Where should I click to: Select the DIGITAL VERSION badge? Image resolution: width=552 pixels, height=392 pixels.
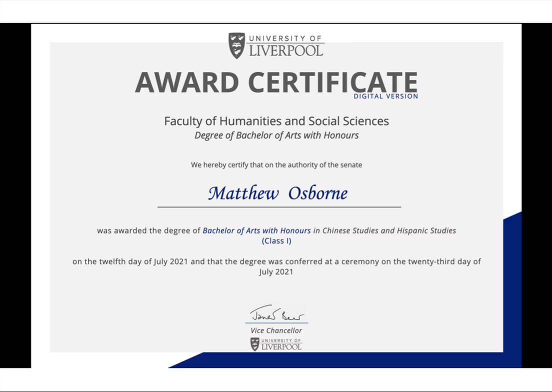tap(386, 96)
